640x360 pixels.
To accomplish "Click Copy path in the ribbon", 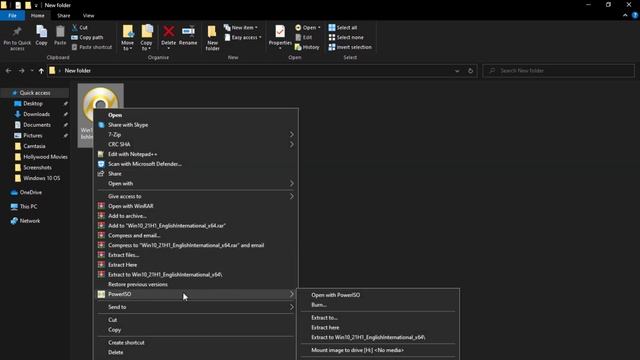I will (x=87, y=37).
